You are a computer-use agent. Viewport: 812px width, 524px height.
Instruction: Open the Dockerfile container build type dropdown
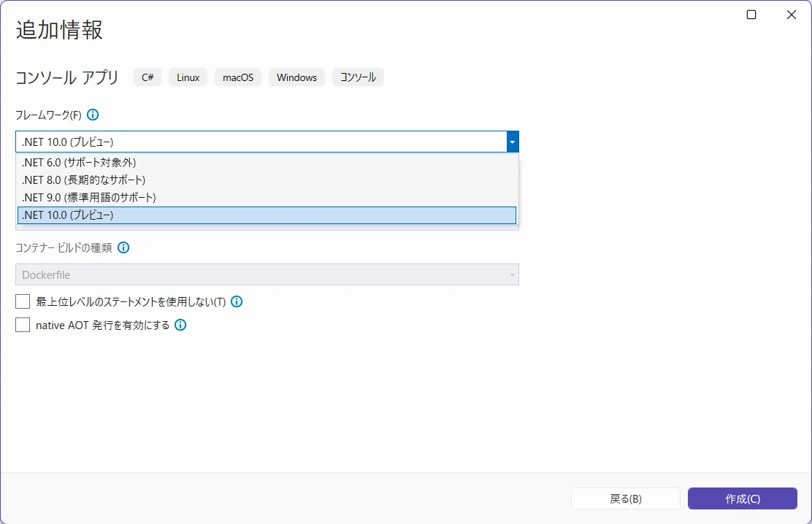pos(267,274)
